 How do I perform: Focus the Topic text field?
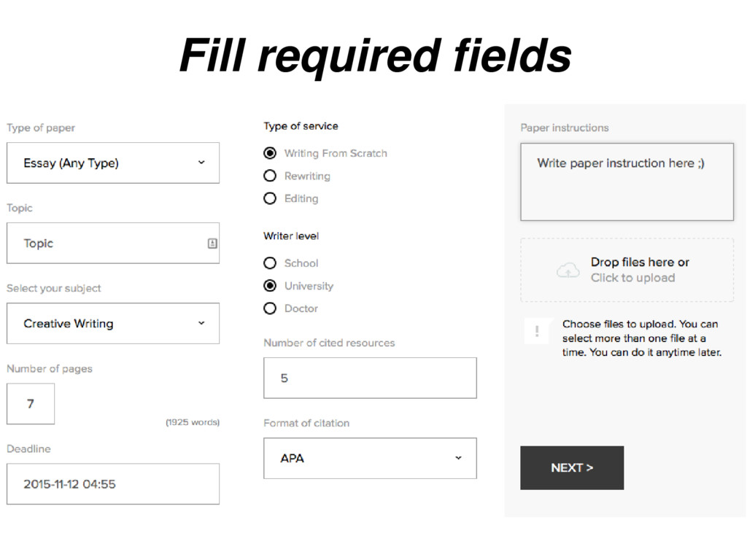coord(113,243)
